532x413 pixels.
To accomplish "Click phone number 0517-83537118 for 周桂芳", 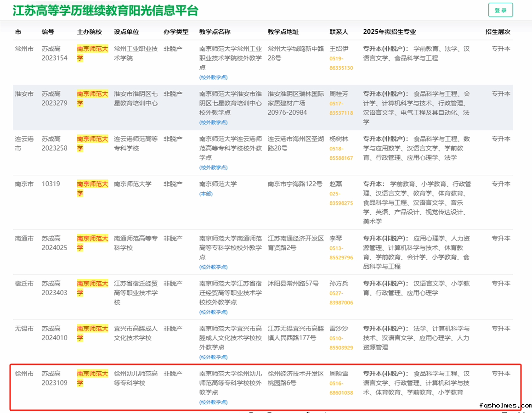I will click(x=341, y=108).
